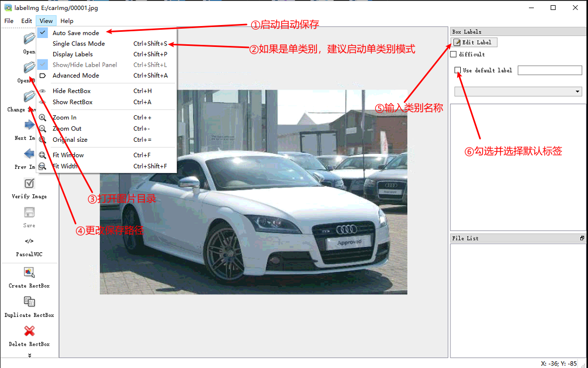This screenshot has height=368, width=588.
Task: Open the label combo box dropdown
Action: coord(577,91)
